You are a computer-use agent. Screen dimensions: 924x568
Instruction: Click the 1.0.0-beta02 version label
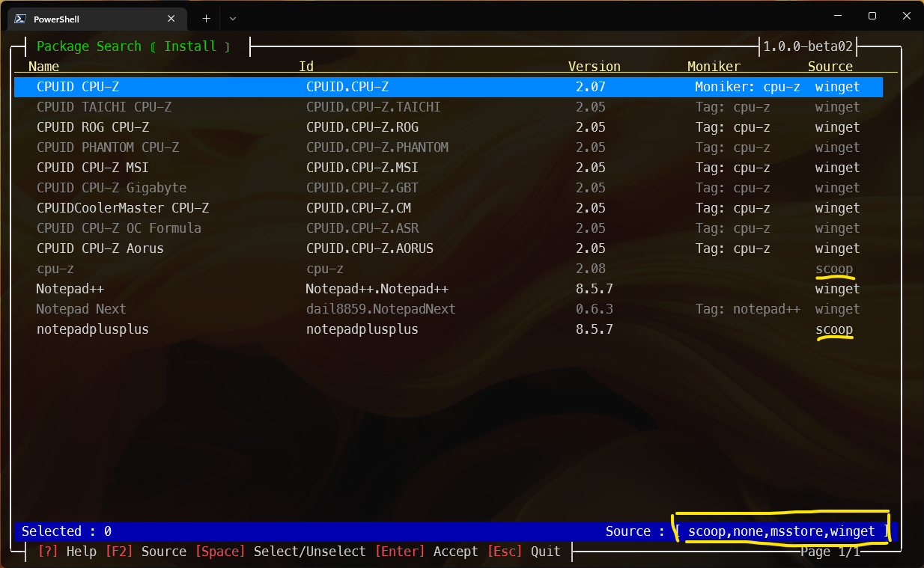click(x=808, y=46)
